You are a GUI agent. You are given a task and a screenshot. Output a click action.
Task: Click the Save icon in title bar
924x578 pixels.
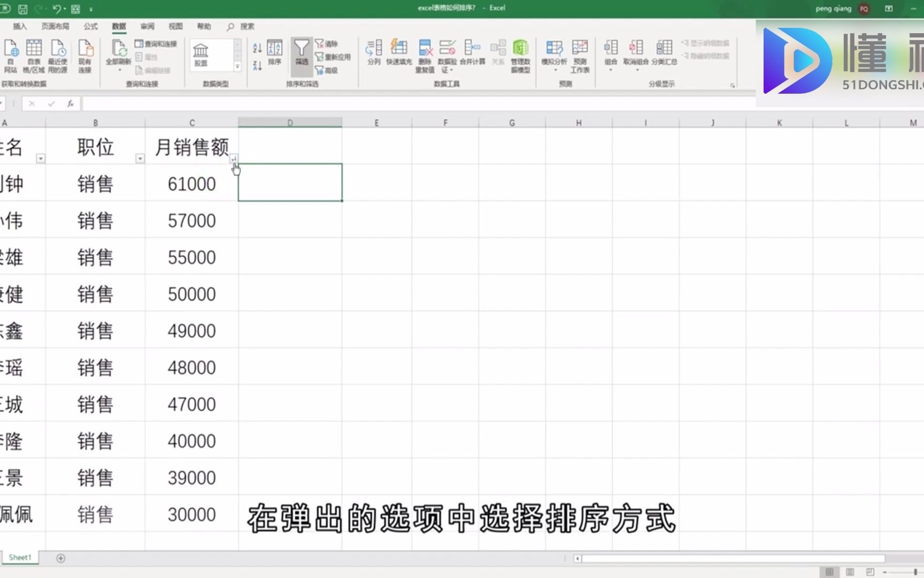coord(22,9)
